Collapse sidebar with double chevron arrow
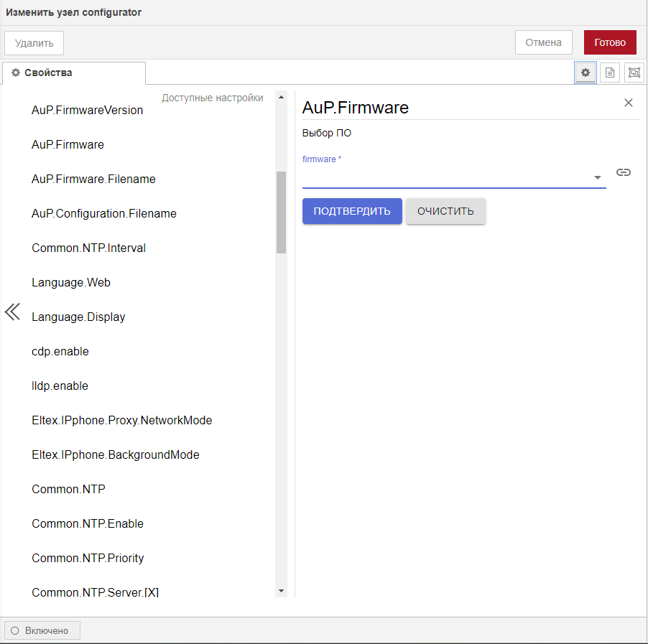648x644 pixels. click(13, 312)
